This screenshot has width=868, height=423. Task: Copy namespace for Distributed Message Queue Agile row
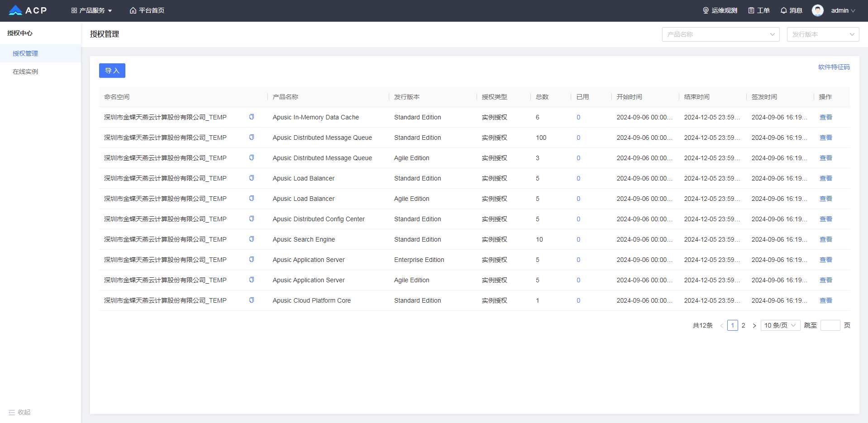pyautogui.click(x=252, y=157)
